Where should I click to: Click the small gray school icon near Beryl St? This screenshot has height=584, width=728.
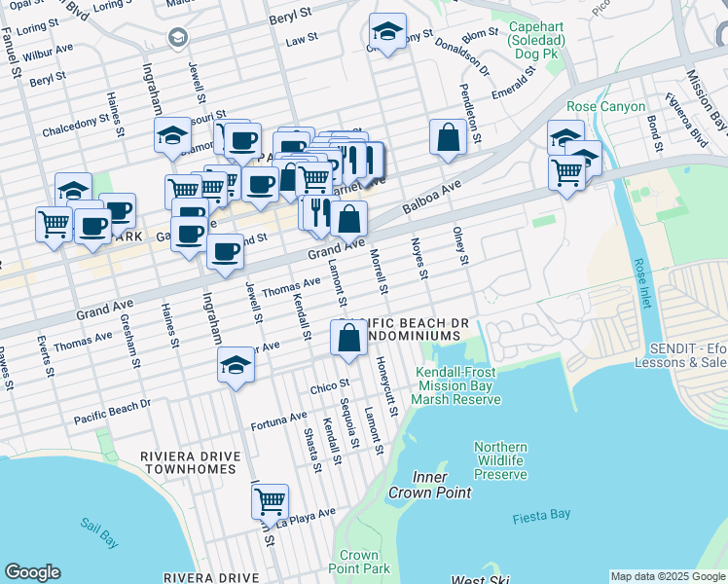coord(178,38)
